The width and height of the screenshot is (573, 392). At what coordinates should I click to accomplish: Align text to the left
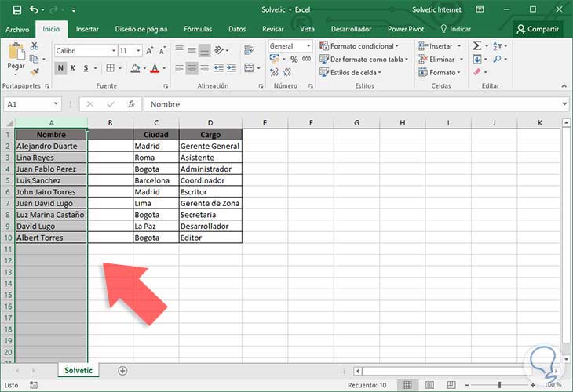tap(179, 68)
